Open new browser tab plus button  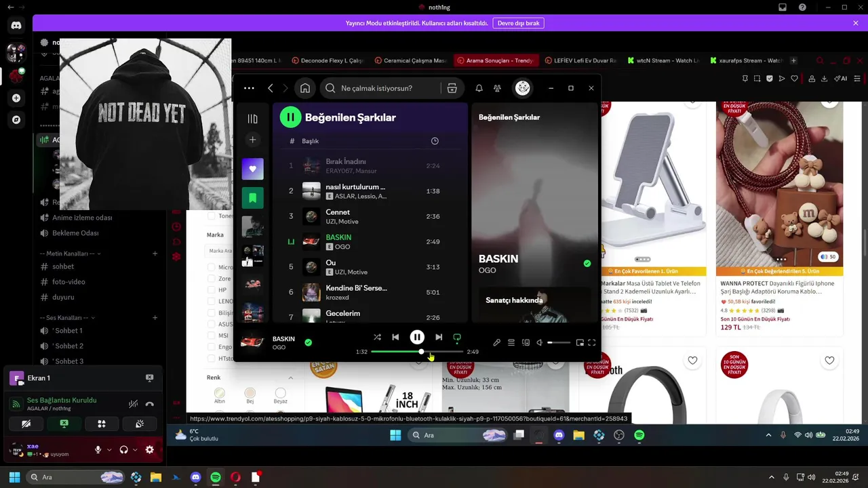(x=794, y=60)
